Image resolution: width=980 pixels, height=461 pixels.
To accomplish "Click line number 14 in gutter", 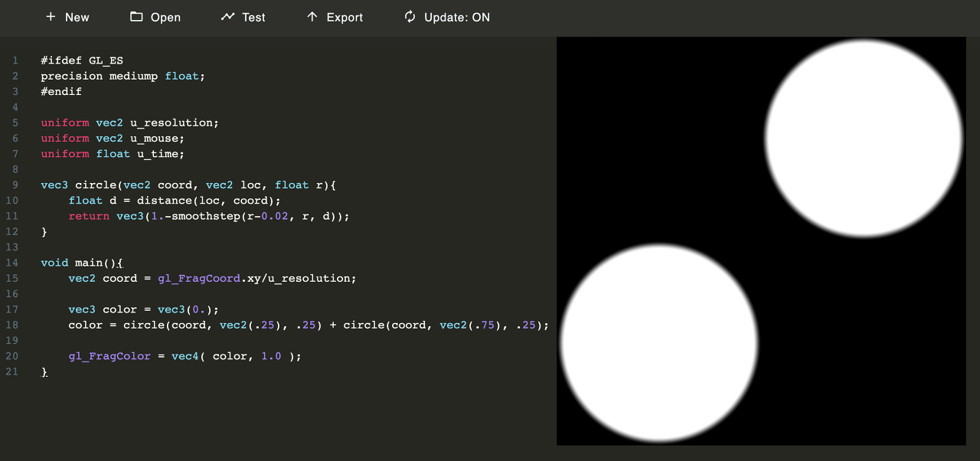I will tap(11, 263).
